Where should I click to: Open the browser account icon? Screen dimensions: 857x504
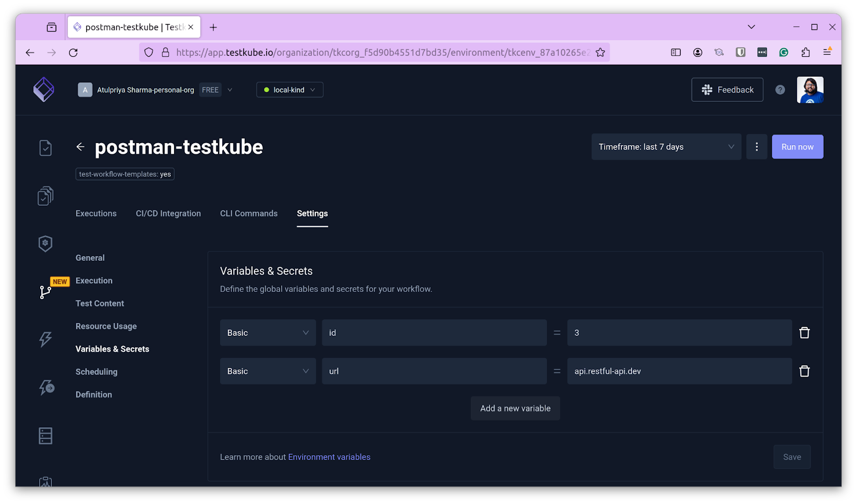[697, 52]
